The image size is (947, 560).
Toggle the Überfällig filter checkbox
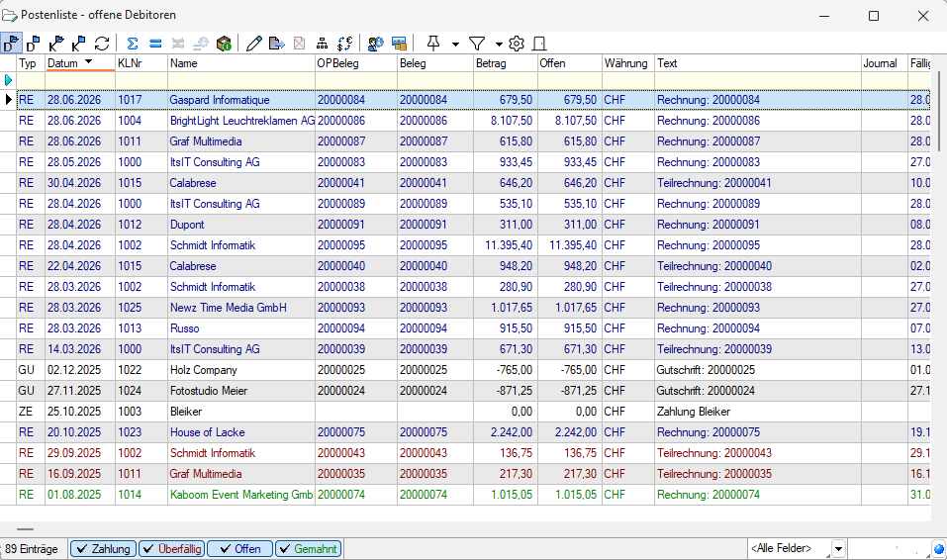pos(171,549)
